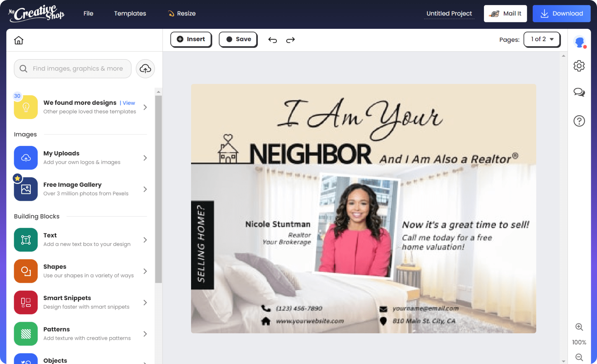Click the Mail It button
The width and height of the screenshot is (597, 364).
coord(505,13)
